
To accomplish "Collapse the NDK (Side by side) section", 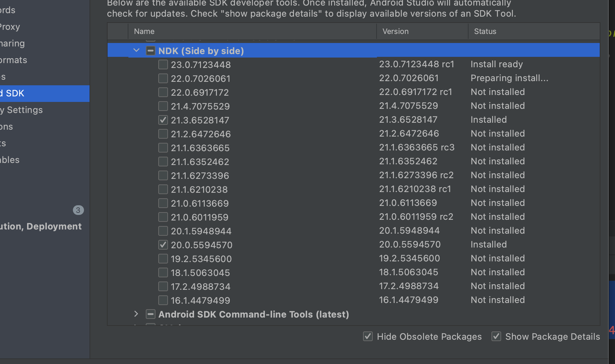I will [x=136, y=50].
